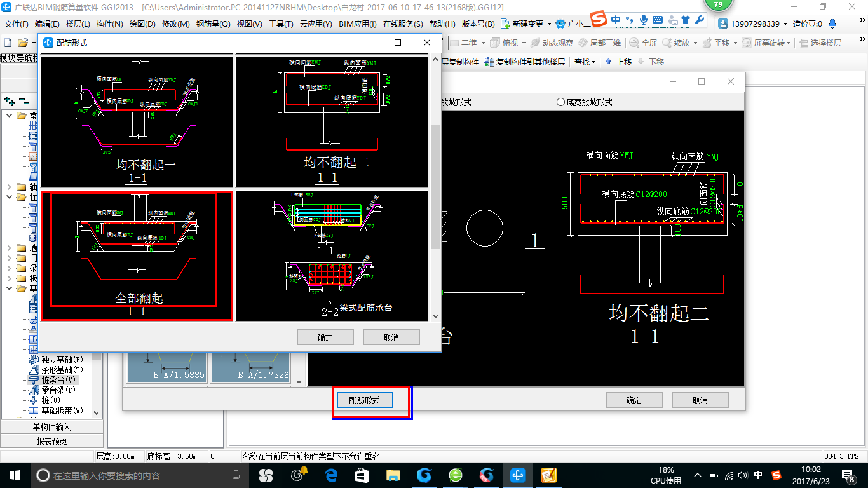Expand the 轴 folder in navigation tree
The image size is (868, 488).
(10, 187)
